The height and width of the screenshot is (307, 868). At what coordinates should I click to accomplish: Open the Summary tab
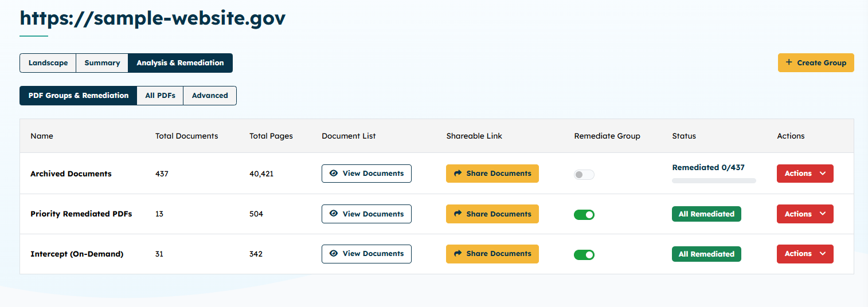coord(102,63)
